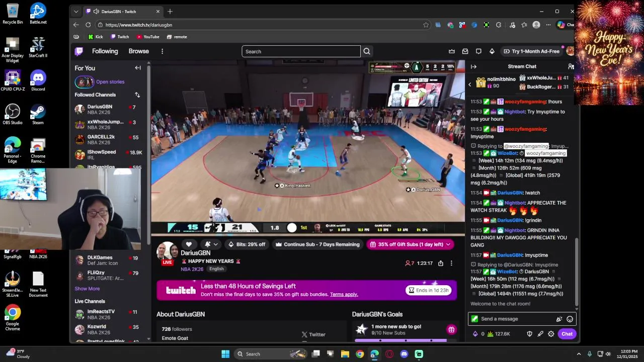Click Continue Sub - 7 Days Remaining
The height and width of the screenshot is (362, 644).
pos(317,244)
